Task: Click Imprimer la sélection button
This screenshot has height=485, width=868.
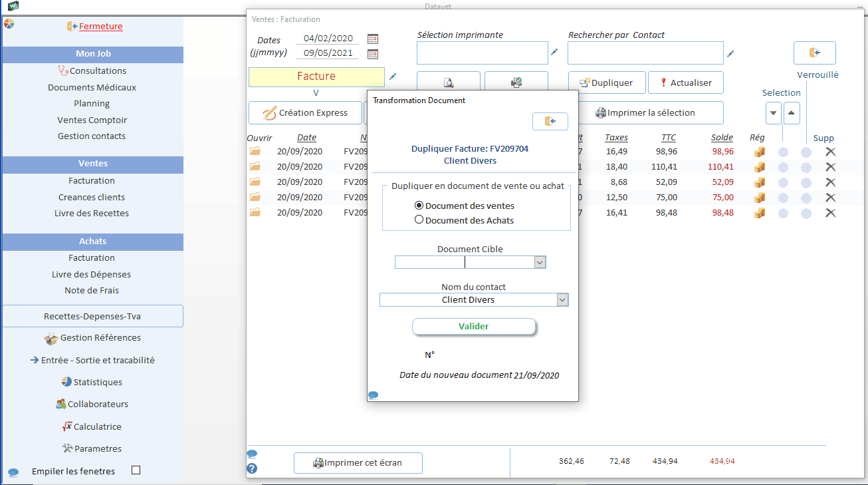Action: click(645, 112)
